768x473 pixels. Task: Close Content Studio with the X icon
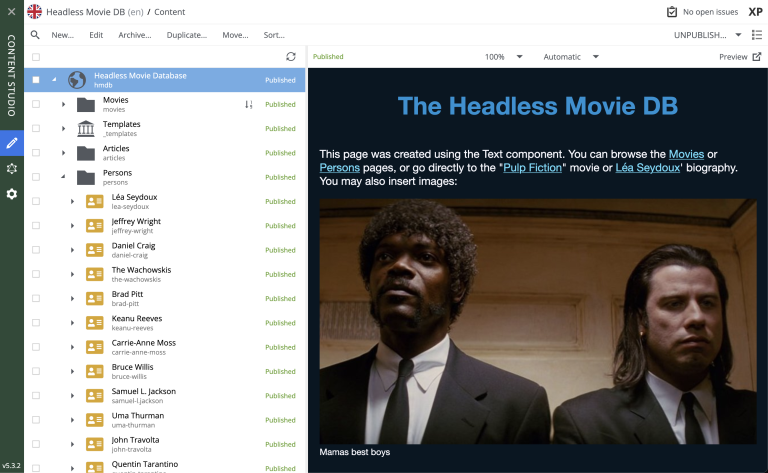click(x=11, y=11)
